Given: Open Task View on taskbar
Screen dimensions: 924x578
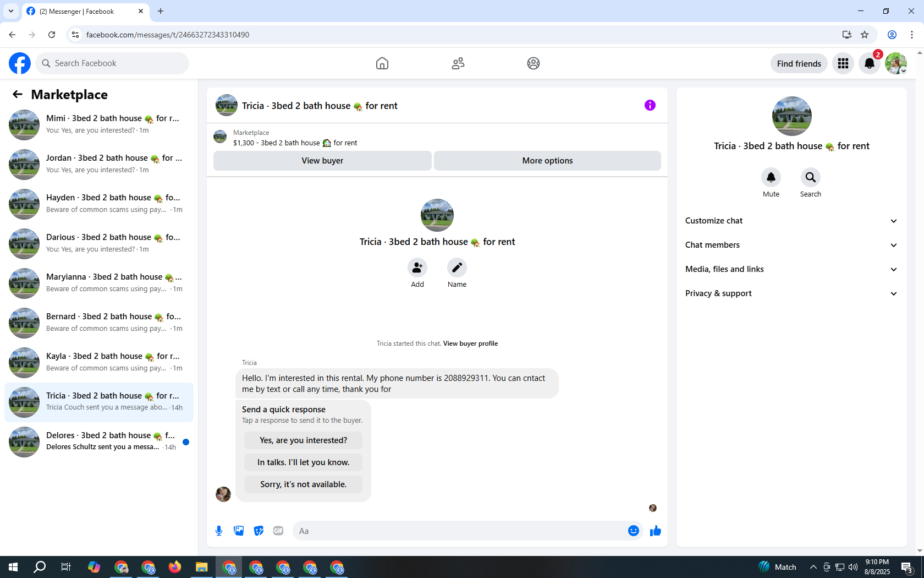Looking at the screenshot, I should [66, 567].
